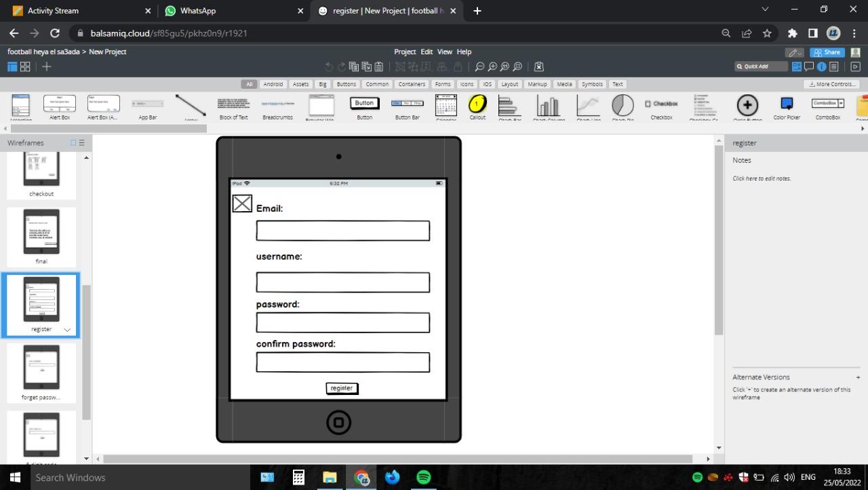Open the More Controls dropdown
This screenshot has height=490, width=868.
tap(831, 83)
